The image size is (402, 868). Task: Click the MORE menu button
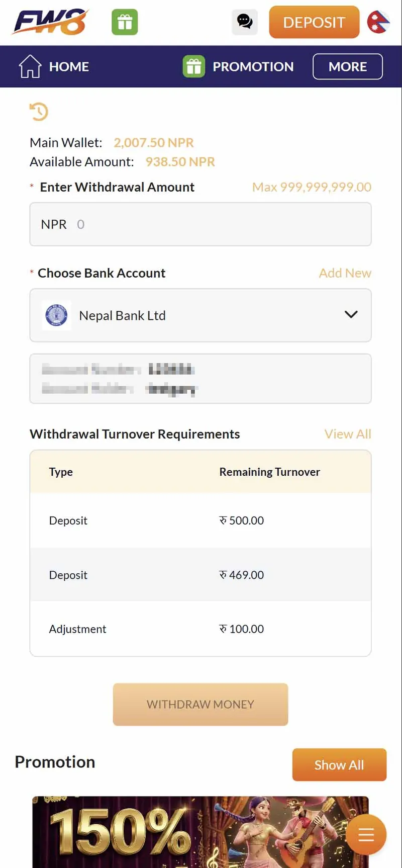[347, 66]
